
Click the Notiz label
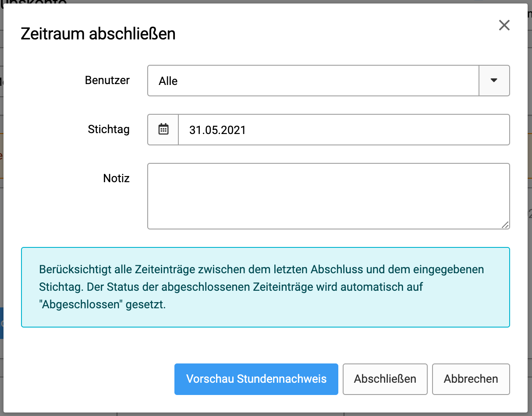click(117, 178)
